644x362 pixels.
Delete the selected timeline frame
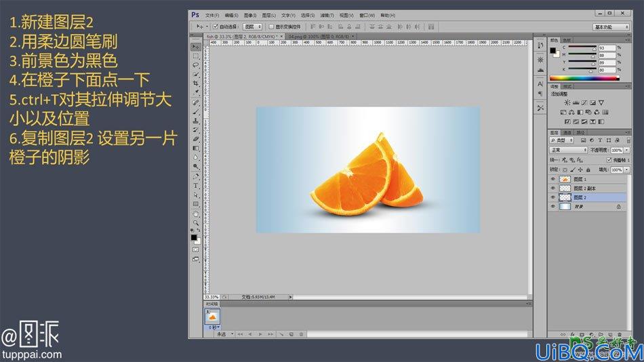pyautogui.click(x=301, y=334)
